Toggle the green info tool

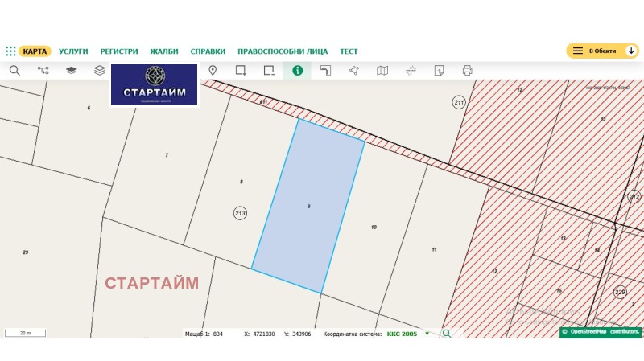(297, 71)
